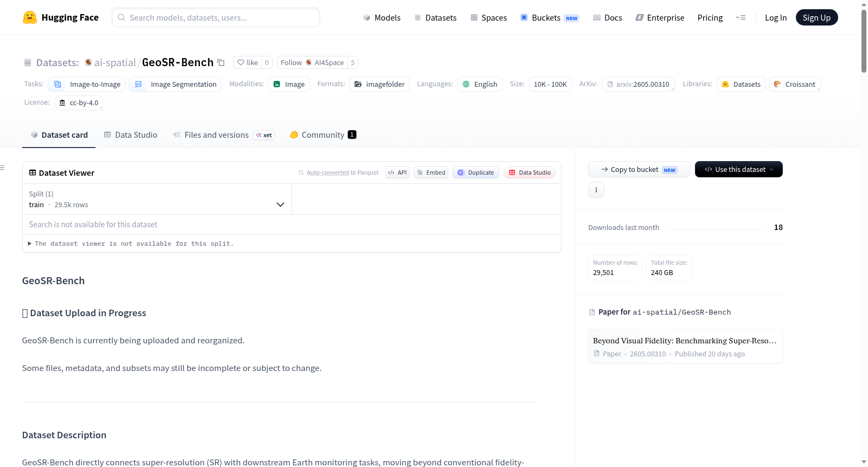Image resolution: width=868 pixels, height=467 pixels.
Task: Click the page vertical scrollbar
Action: point(864,41)
